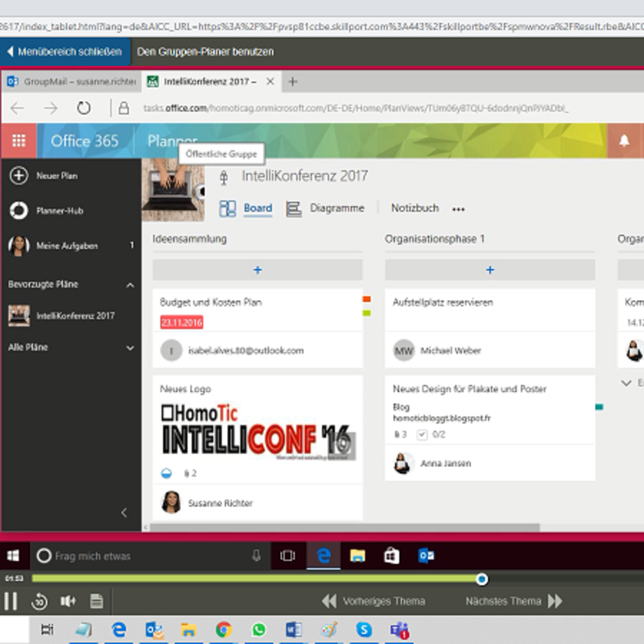Open Chrome from the taskbar

[x=224, y=630]
